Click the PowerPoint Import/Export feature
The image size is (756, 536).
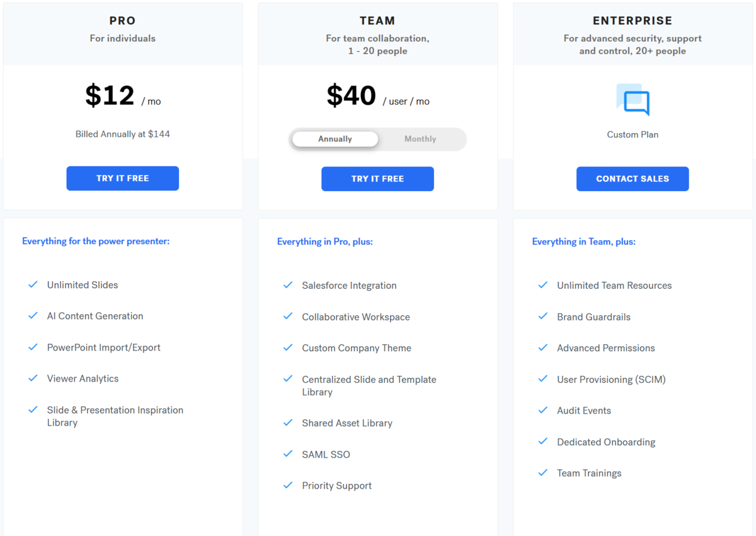tap(104, 347)
